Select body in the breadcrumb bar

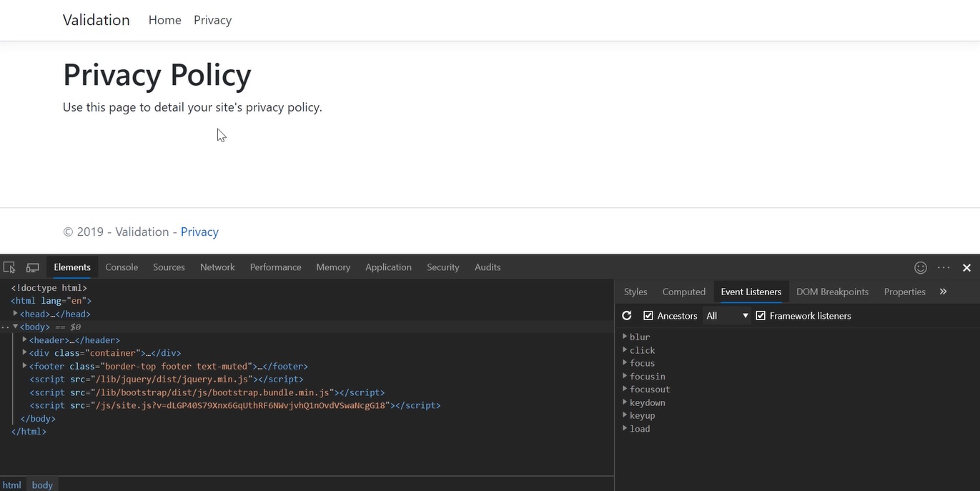coord(42,485)
